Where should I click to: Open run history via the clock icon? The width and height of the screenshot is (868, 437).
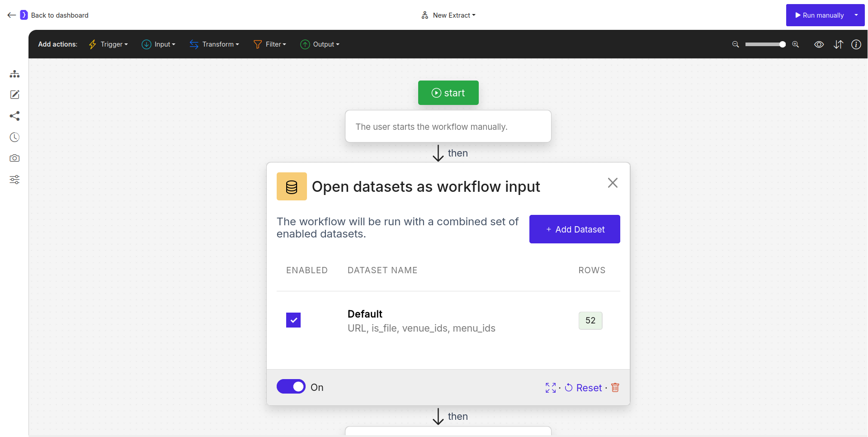[14, 137]
